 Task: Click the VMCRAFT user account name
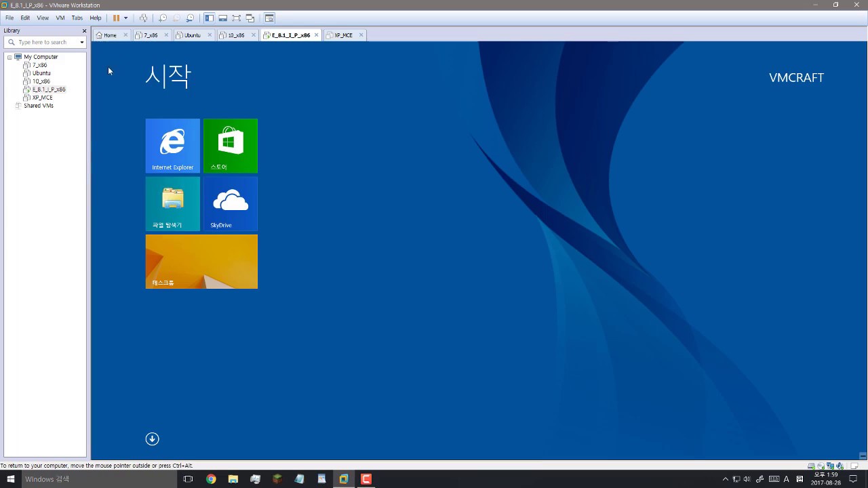[x=796, y=78]
